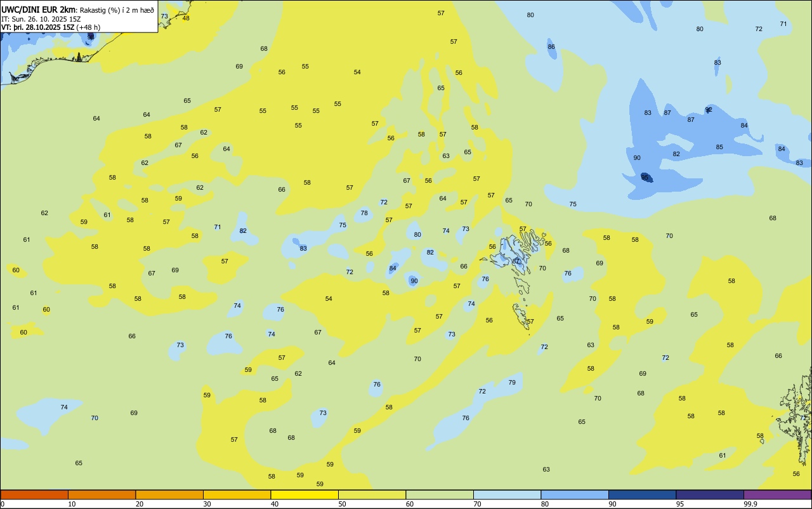The image size is (812, 509).
Task: Click the bright yellow 40–50 legend swatch
Action: point(304,494)
